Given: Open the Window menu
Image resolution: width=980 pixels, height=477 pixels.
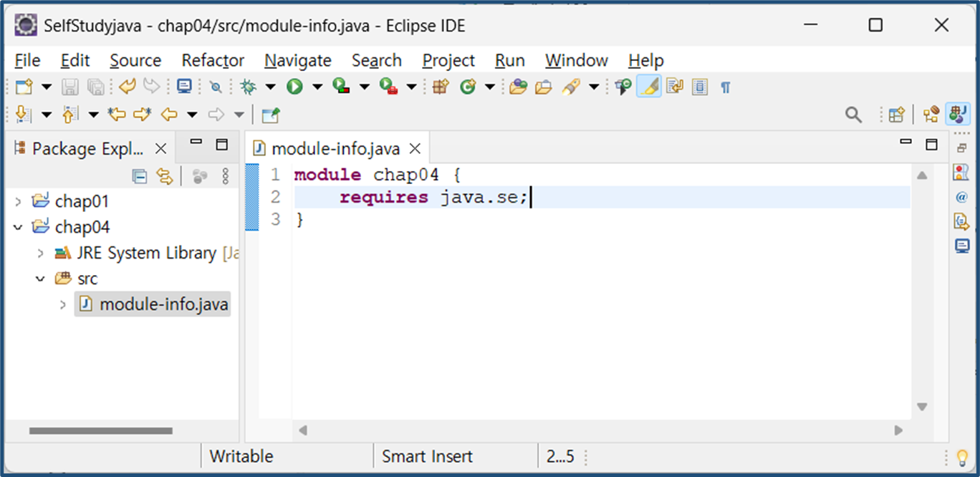Looking at the screenshot, I should [577, 61].
